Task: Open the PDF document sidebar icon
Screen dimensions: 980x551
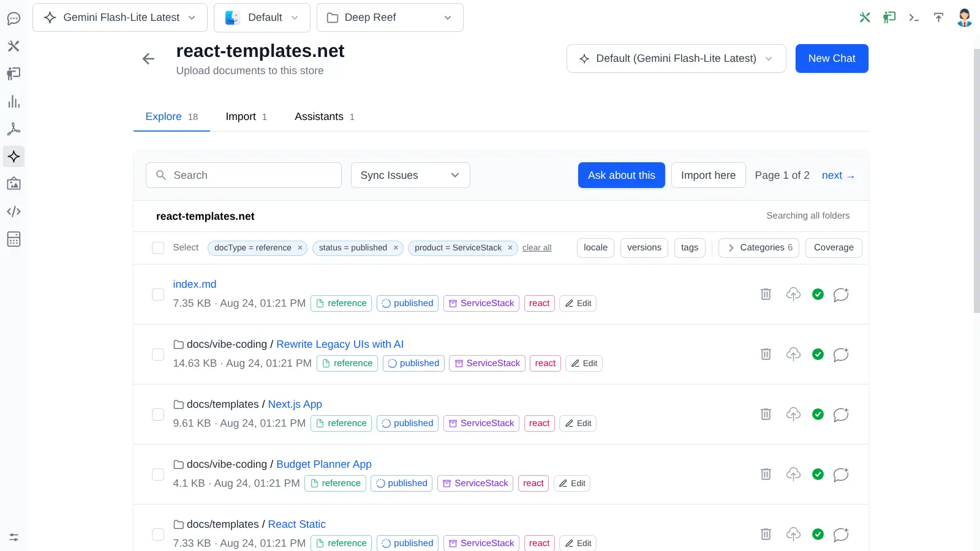Action: (x=13, y=129)
